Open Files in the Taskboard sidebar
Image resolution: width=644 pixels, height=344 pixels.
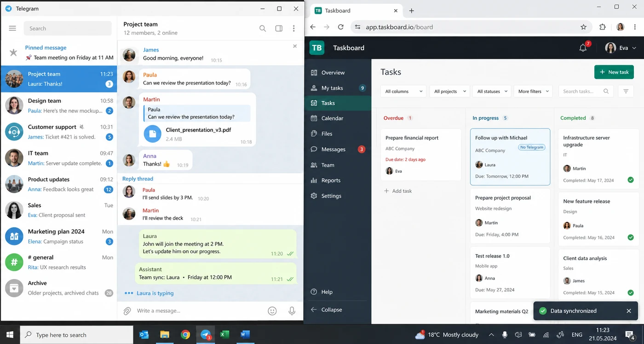(x=338, y=134)
